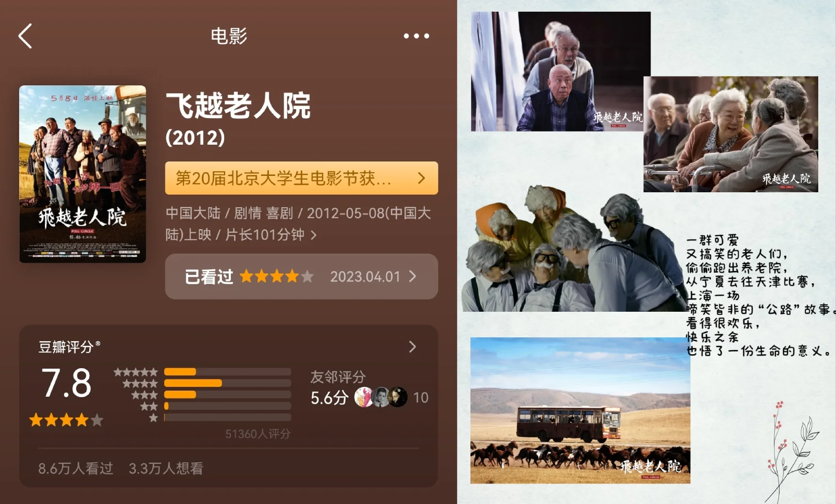Tap the 飞越老人院 movie poster
Viewport: 836px width, 504px height.
click(x=83, y=174)
